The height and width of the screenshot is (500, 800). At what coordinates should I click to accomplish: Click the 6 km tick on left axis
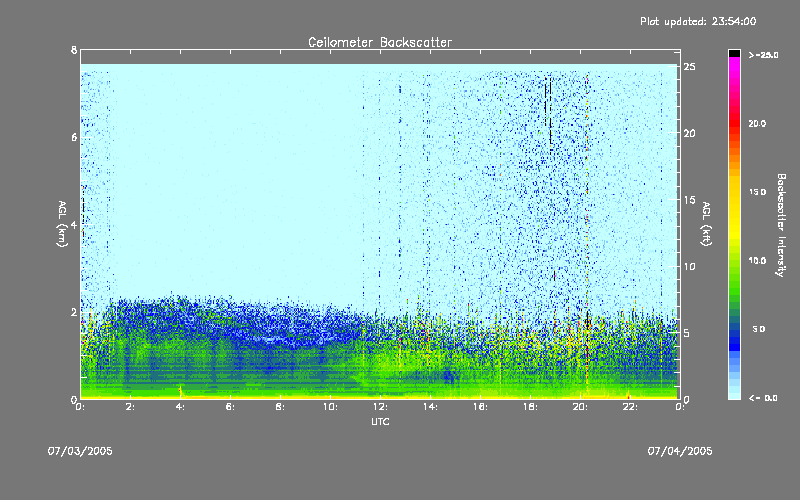coord(74,137)
